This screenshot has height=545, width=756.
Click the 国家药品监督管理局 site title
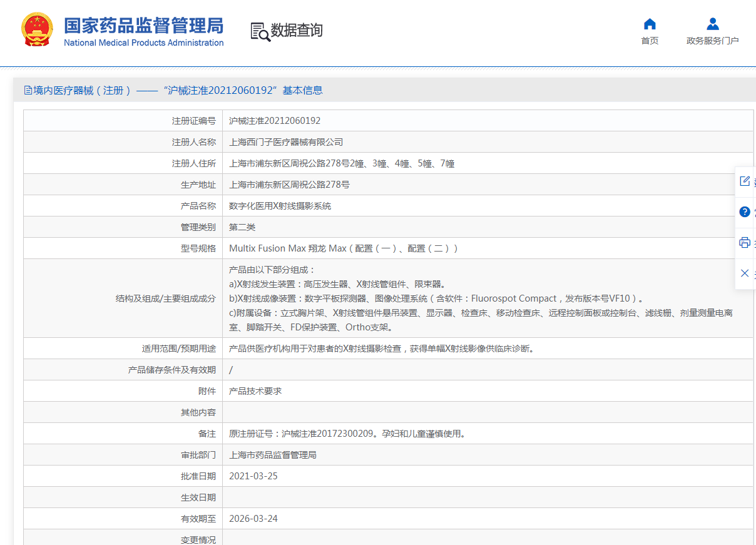144,25
